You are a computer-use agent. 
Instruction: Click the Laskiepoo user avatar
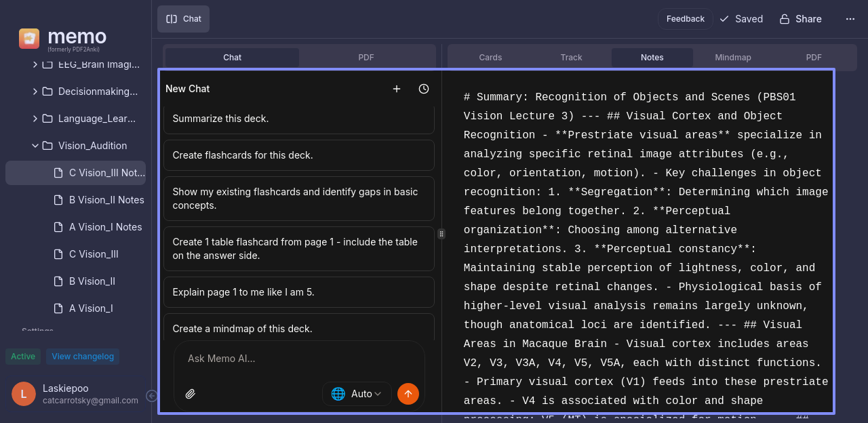coord(24,394)
